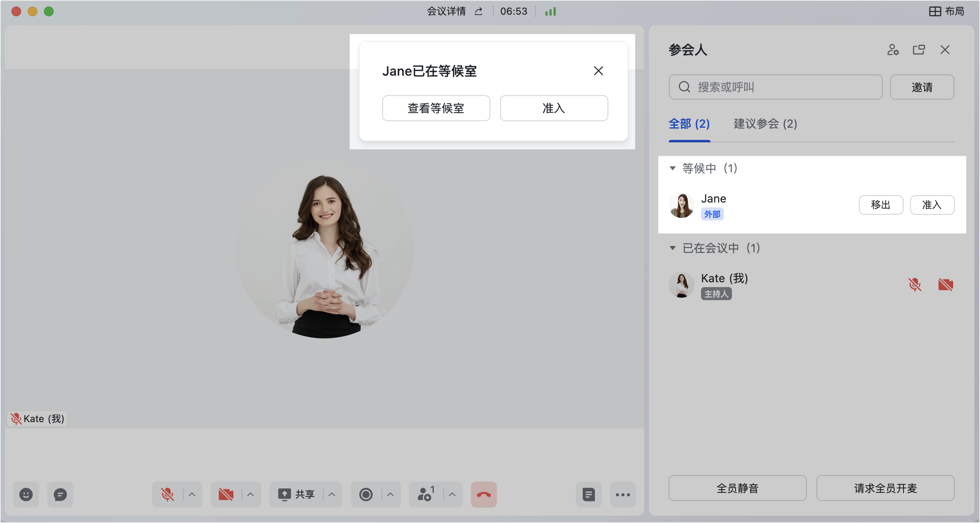980x523 pixels.
Task: Pop out participants panel into window
Action: tap(919, 50)
